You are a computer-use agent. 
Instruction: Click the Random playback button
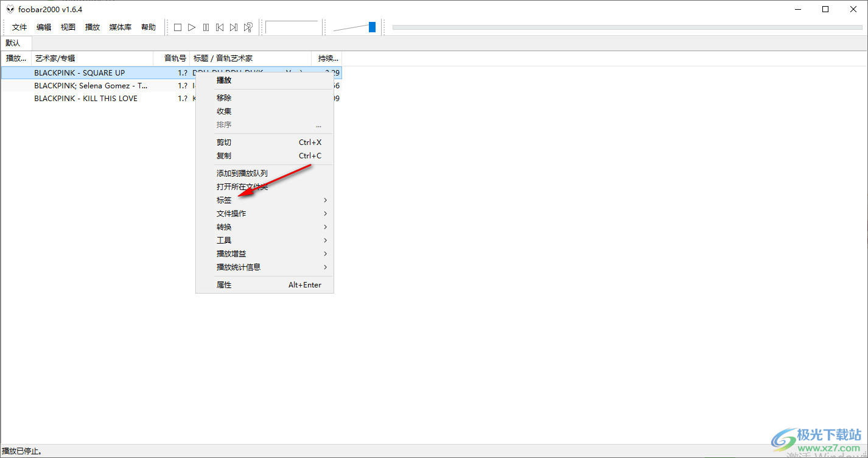point(248,27)
